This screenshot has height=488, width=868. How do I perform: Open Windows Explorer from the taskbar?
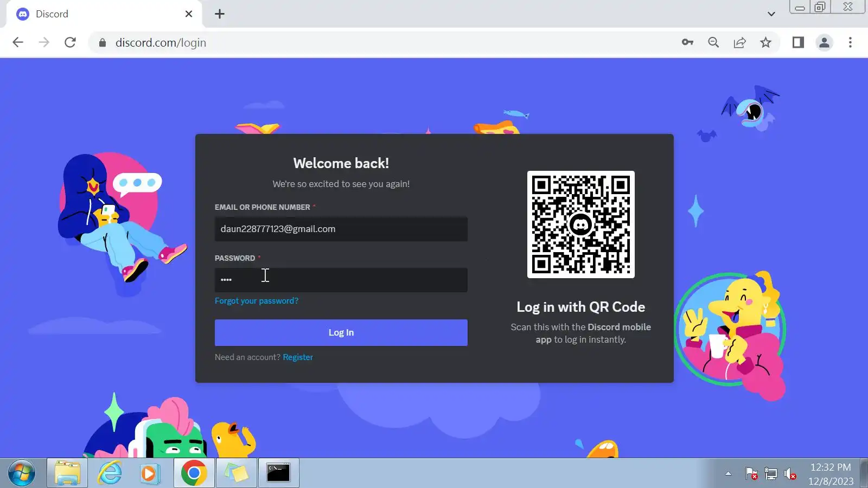67,473
